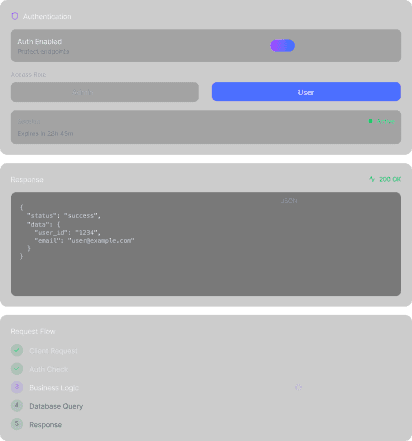Image resolution: width=412 pixels, height=441 pixels.
Task: Click the Auth Check checkmark icon
Action: (17, 369)
